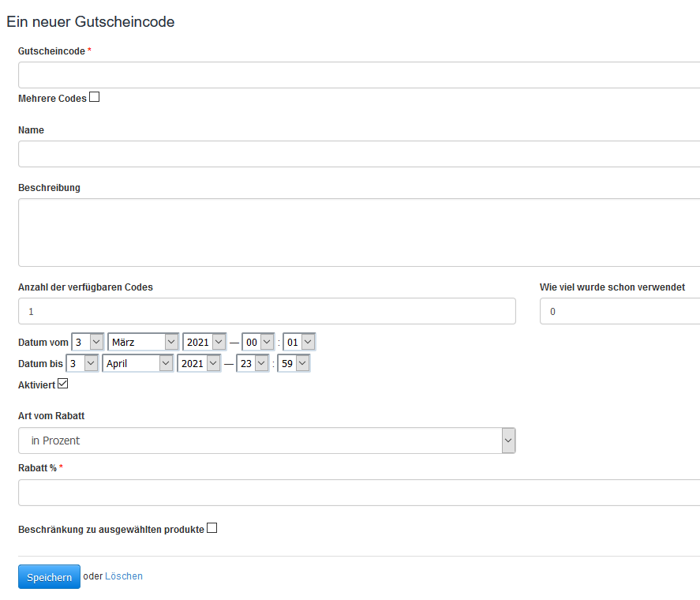Screen dimensions: 700x600
Task: Open the start time hour dropdown showing 00
Action: pos(257,341)
